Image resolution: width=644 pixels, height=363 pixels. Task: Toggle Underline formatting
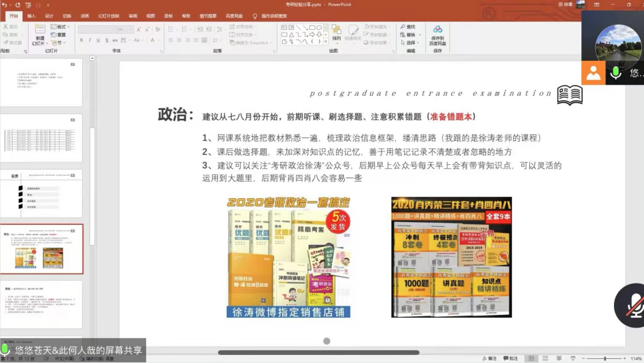click(98, 40)
